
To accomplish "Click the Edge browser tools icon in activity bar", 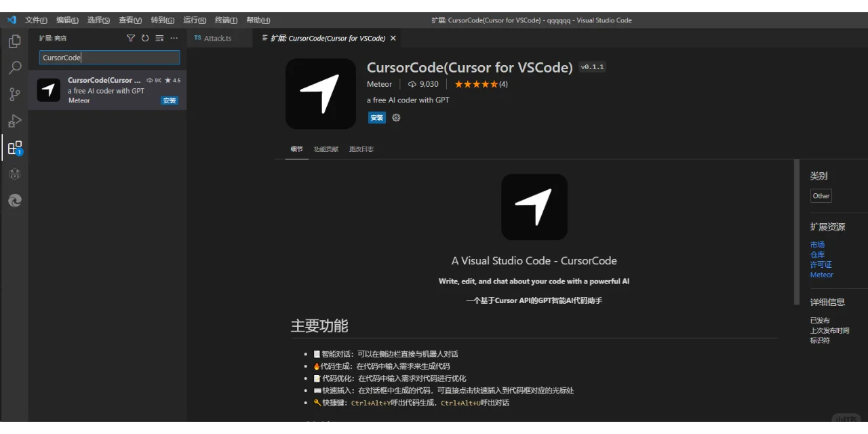I will (x=14, y=201).
